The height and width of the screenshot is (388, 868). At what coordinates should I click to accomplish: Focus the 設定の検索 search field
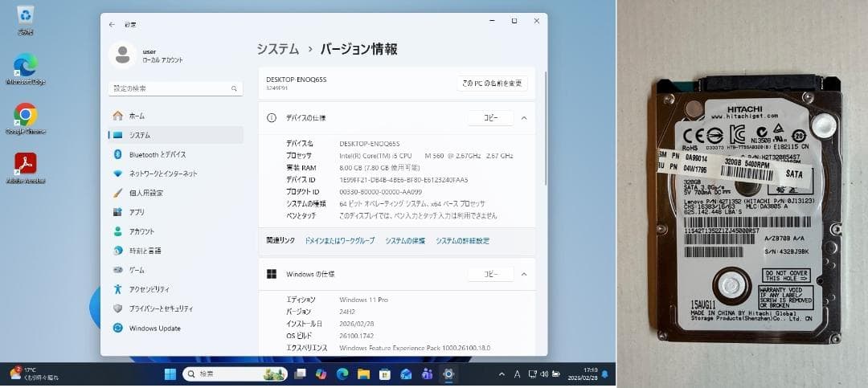[x=175, y=88]
